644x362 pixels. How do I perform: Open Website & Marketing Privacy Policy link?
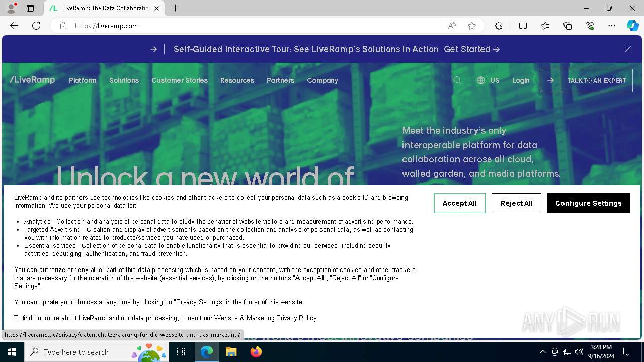[265, 318]
